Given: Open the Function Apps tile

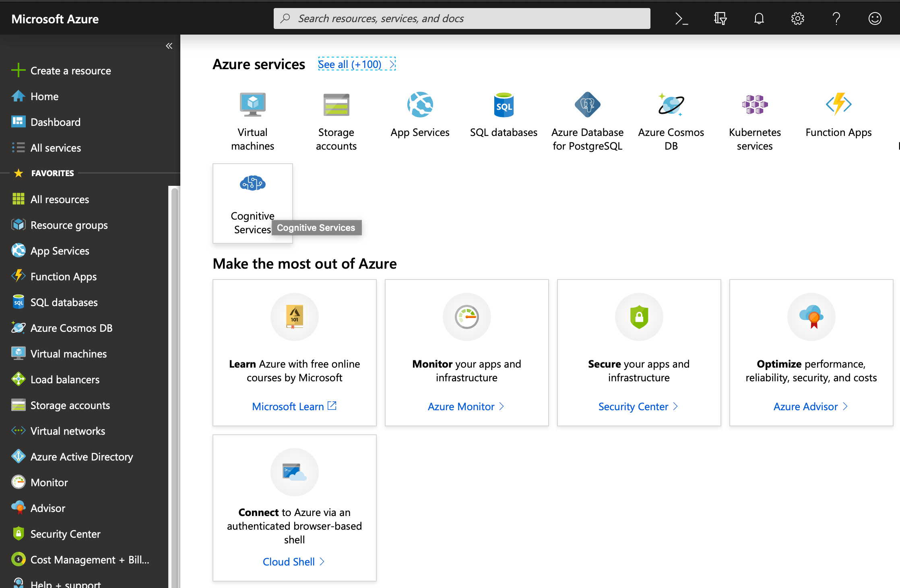Looking at the screenshot, I should tap(838, 113).
